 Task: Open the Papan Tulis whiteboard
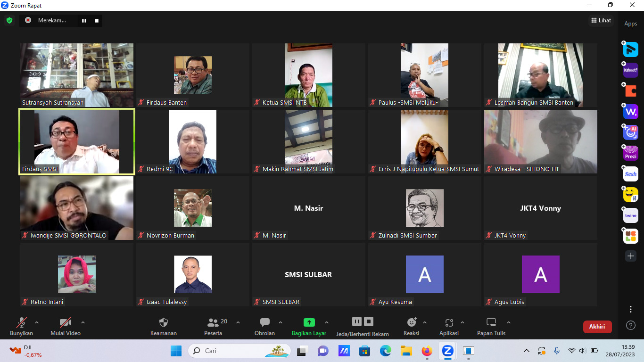[x=491, y=323]
